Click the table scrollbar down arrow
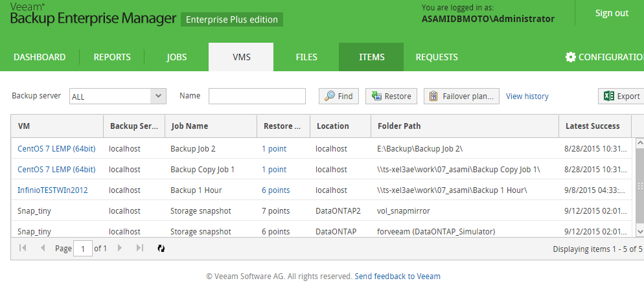The image size is (644, 294). (x=640, y=232)
